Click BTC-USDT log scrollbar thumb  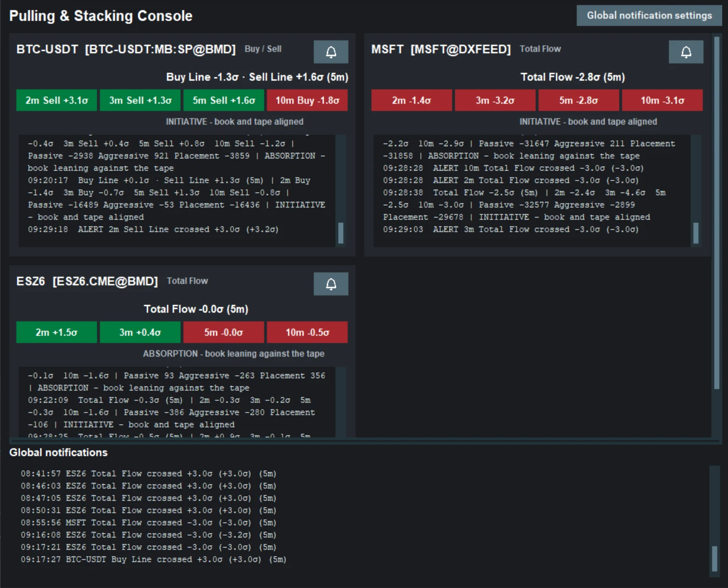[341, 233]
